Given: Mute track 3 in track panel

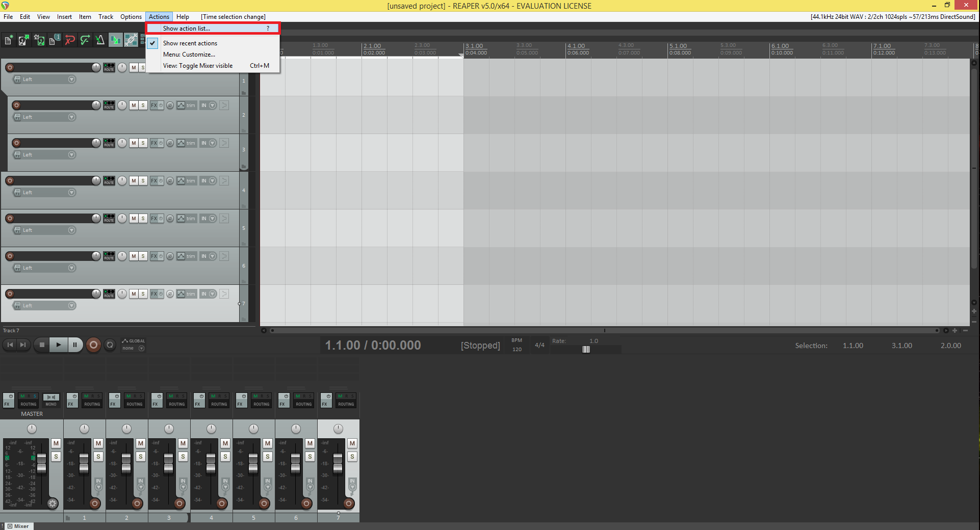Looking at the screenshot, I should 134,143.
